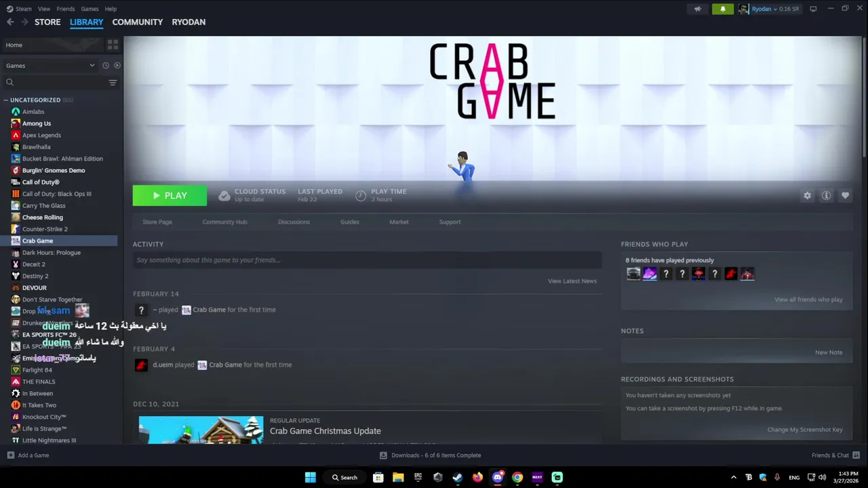
Task: Launch Crab Game with Play button
Action: tap(170, 195)
